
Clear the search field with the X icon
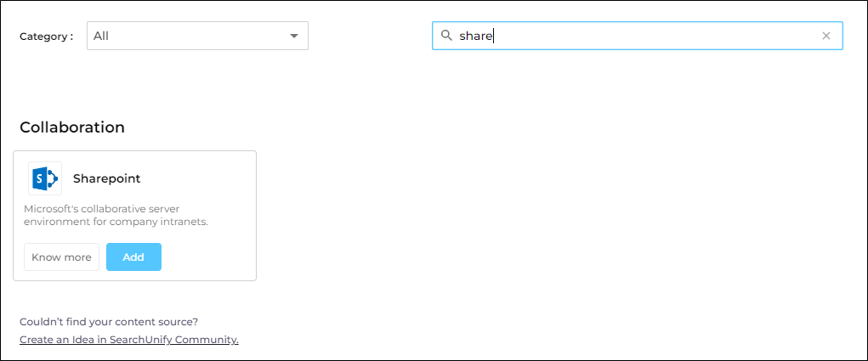825,36
